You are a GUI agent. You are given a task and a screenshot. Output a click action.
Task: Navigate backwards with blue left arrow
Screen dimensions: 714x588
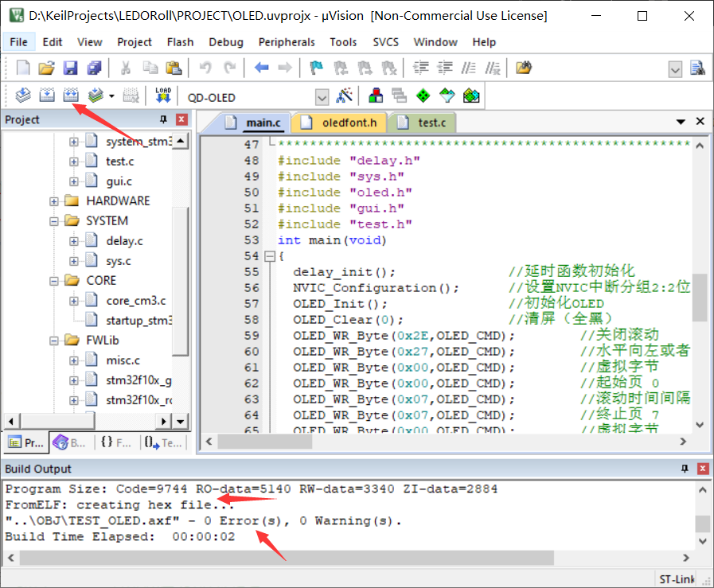[261, 68]
